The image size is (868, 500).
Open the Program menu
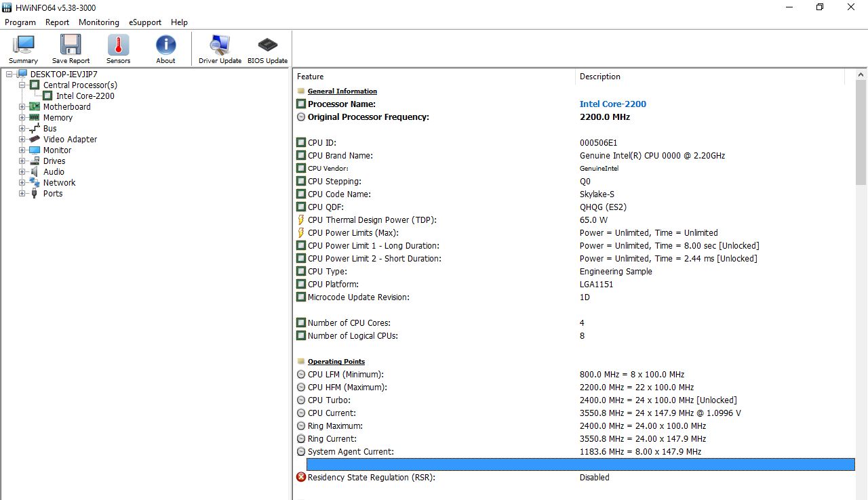pos(20,22)
